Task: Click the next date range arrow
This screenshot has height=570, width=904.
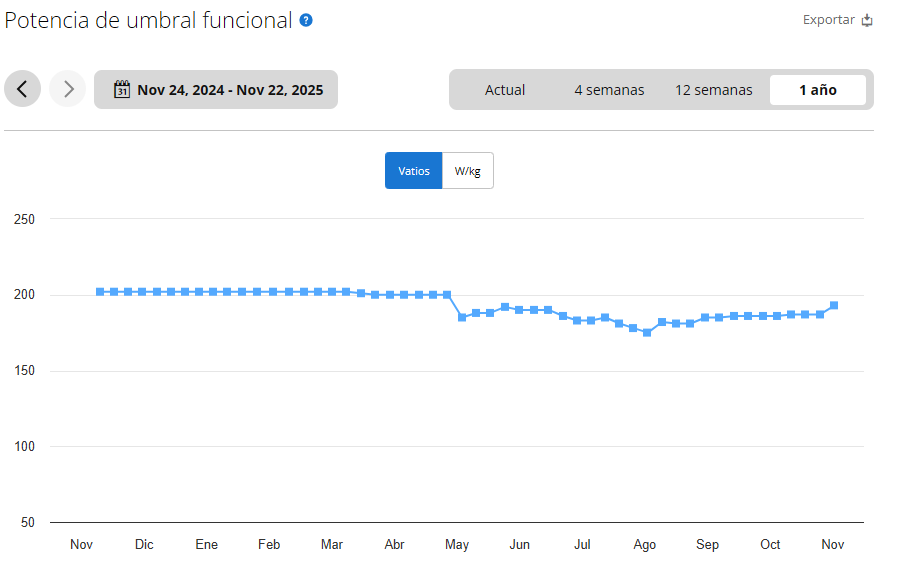Action: (68, 89)
